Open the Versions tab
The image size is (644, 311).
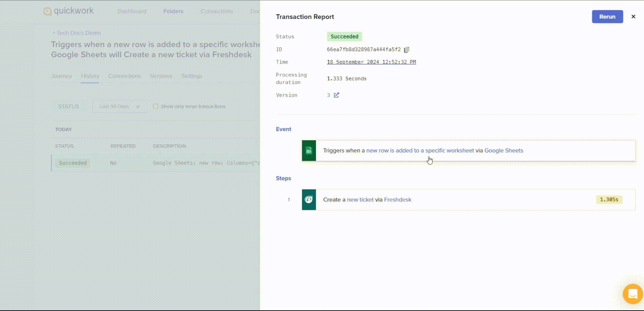point(161,76)
